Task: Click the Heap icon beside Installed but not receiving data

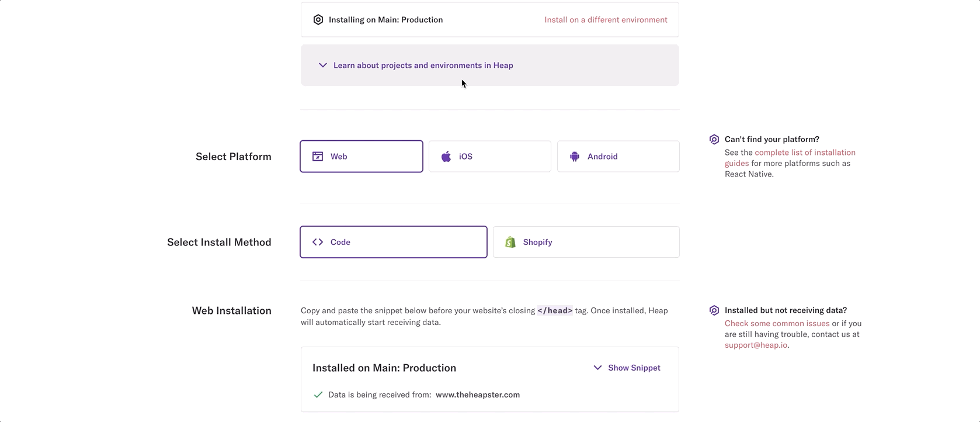Action: coord(714,310)
